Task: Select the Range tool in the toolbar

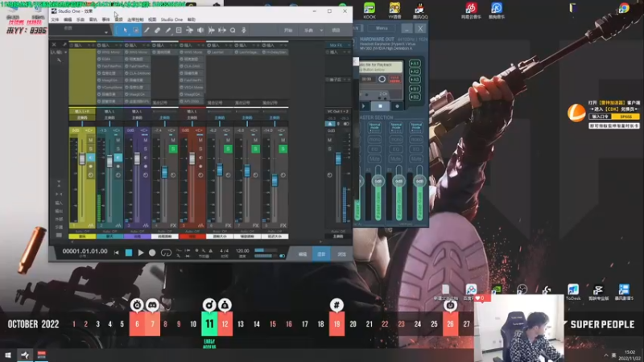Action: point(136,30)
